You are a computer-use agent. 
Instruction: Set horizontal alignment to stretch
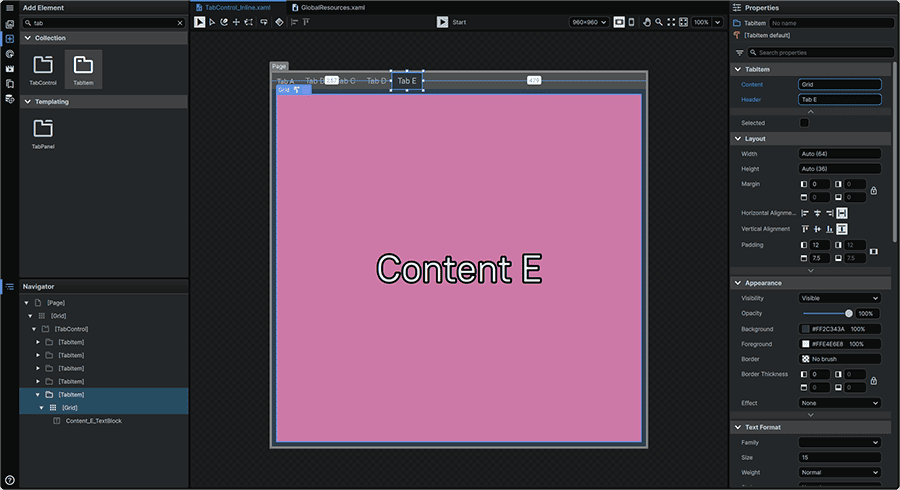(841, 213)
